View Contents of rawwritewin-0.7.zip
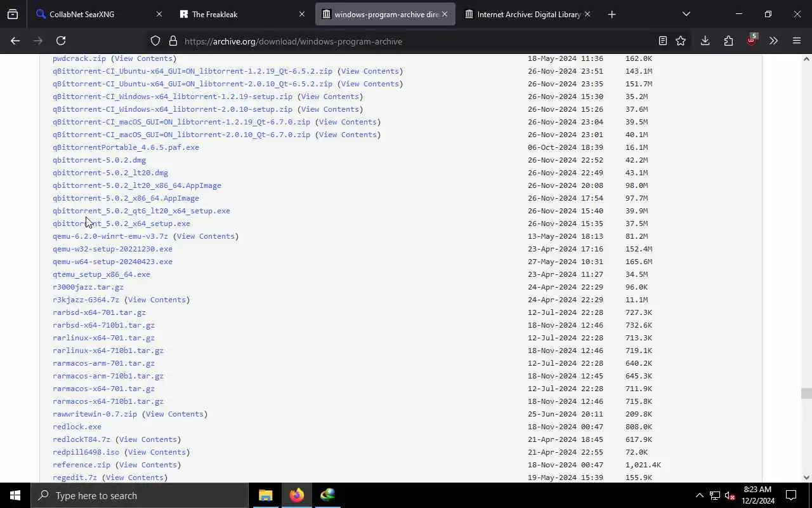The height and width of the screenshot is (508, 812). click(x=174, y=414)
